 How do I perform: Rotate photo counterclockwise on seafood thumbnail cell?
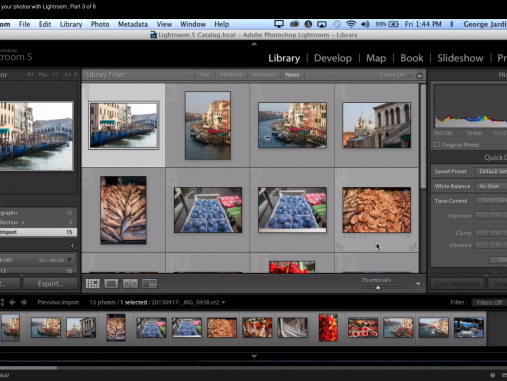pyautogui.click(x=340, y=247)
